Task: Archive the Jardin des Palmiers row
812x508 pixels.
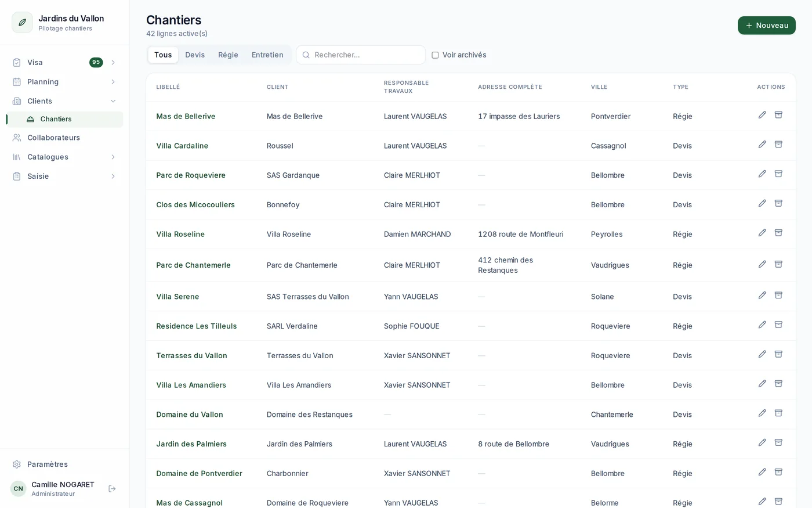Action: coord(778,443)
